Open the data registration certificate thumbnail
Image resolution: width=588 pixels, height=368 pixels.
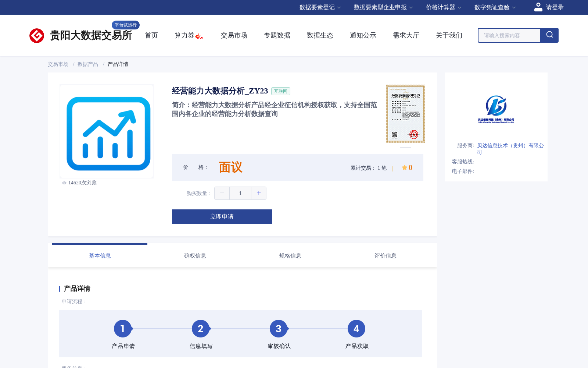pos(406,114)
